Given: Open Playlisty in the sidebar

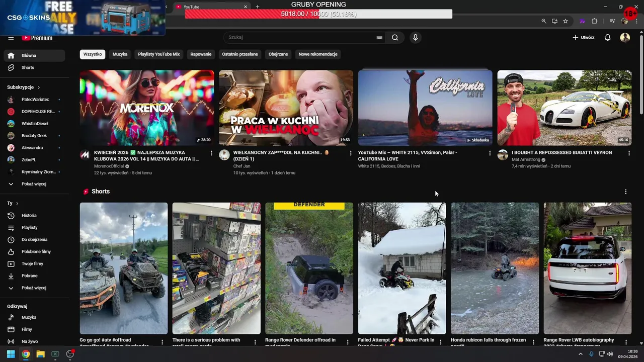Looking at the screenshot, I should 34,227.
